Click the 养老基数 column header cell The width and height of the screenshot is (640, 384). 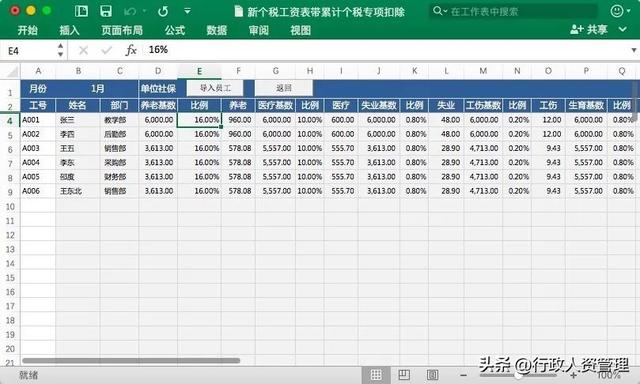point(158,105)
